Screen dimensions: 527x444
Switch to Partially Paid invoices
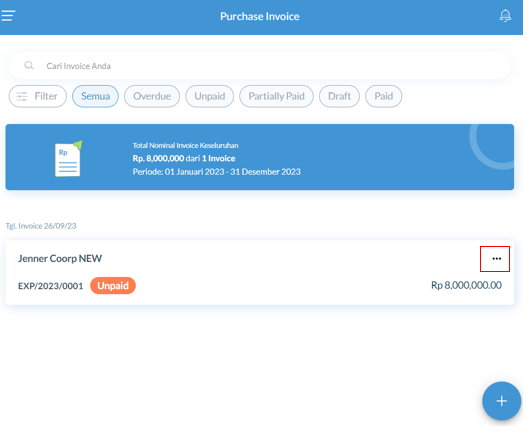tap(276, 96)
